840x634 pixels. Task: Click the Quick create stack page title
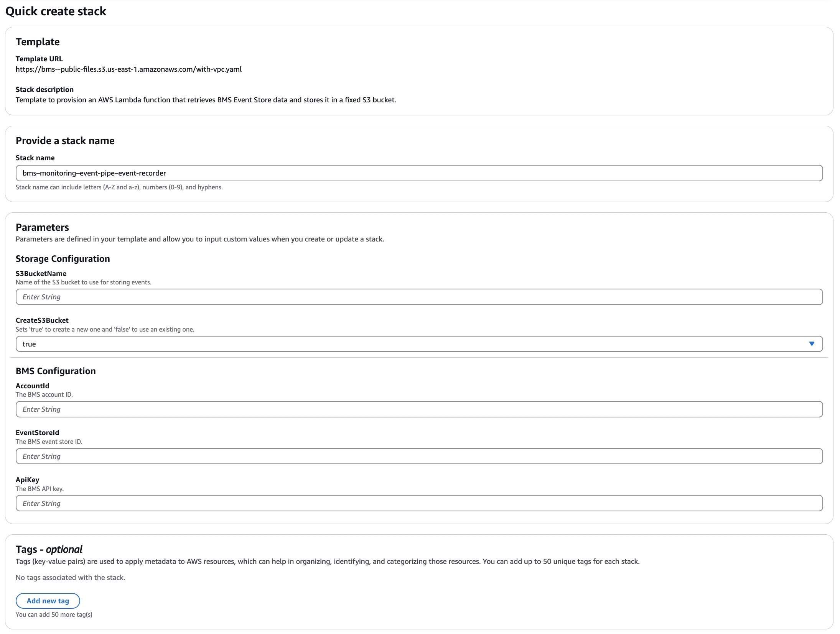[x=56, y=11]
